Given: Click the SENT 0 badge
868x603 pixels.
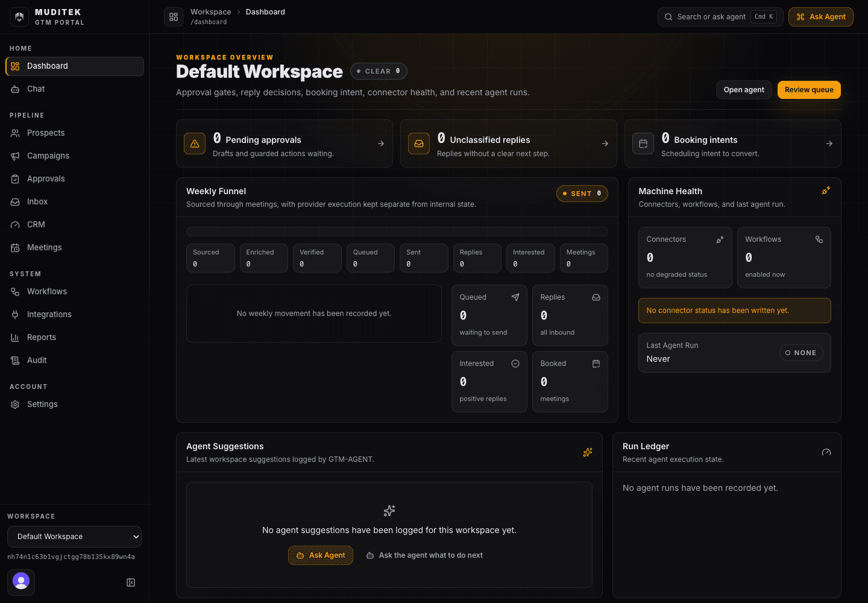Looking at the screenshot, I should coord(582,194).
